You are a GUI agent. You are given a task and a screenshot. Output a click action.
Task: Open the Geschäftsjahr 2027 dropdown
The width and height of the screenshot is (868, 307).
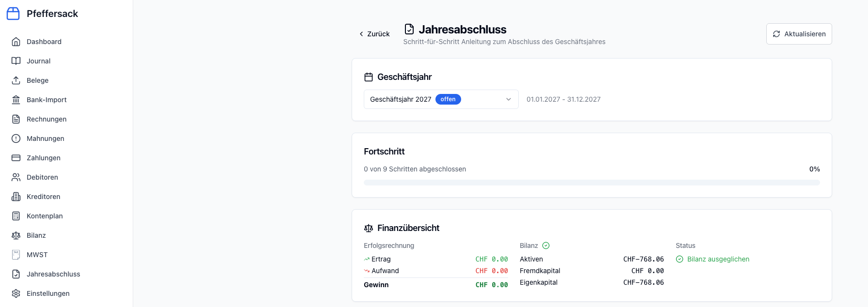coord(441,99)
